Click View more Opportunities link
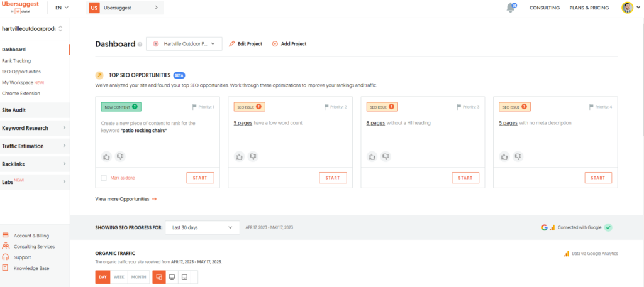The width and height of the screenshot is (644, 287). coord(126,199)
